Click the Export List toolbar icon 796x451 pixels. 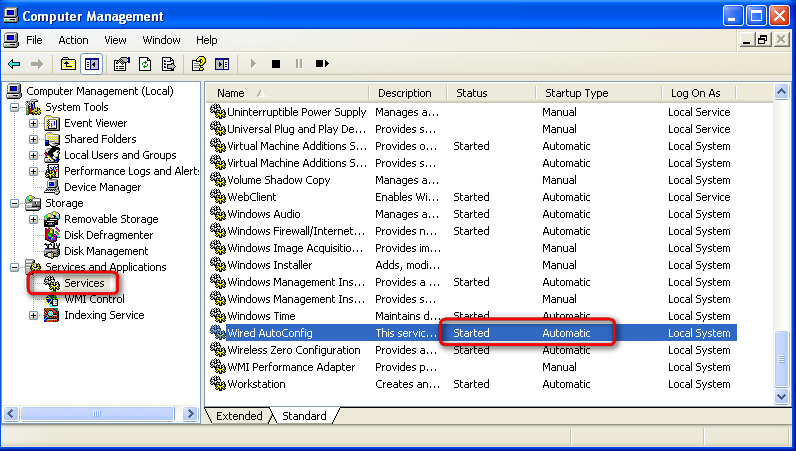coord(168,64)
